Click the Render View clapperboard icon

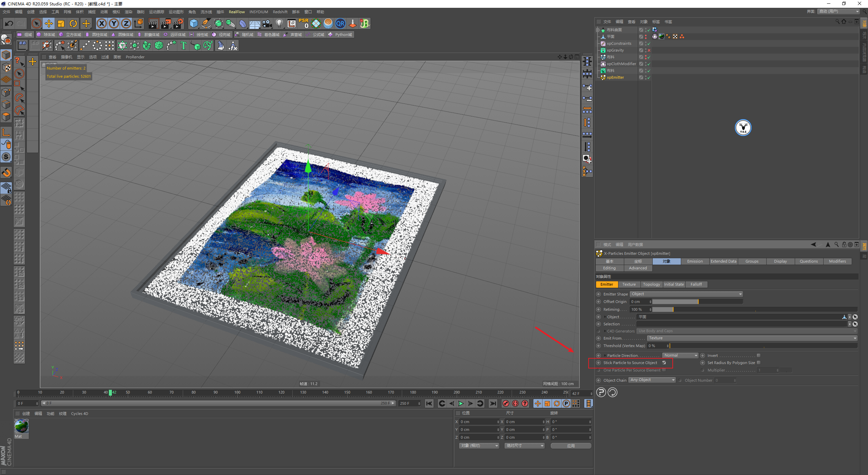pyautogui.click(x=153, y=23)
